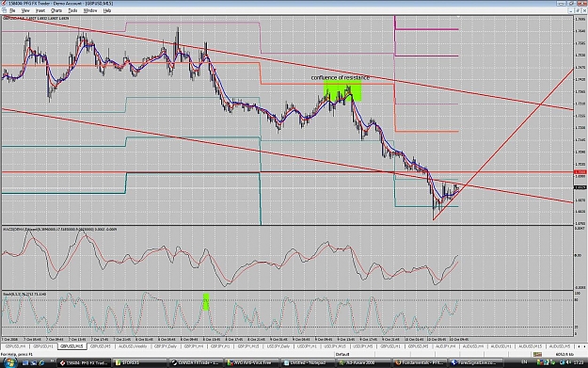588x368 pixels.
Task: Select the active GBPUSD,M15 chart tab
Action: pos(72,346)
